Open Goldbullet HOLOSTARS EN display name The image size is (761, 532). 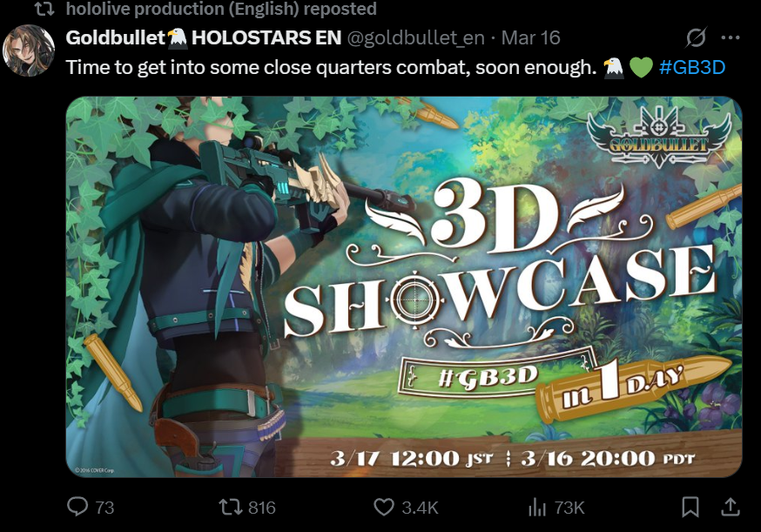tap(204, 37)
